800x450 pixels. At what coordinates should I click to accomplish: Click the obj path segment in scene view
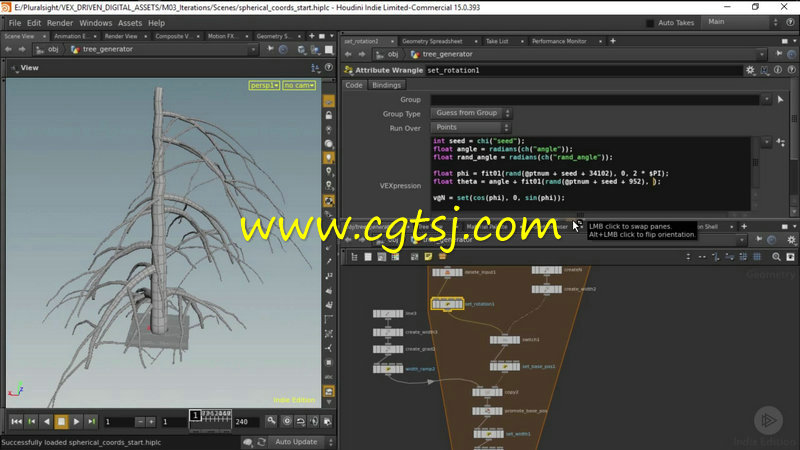(x=53, y=49)
